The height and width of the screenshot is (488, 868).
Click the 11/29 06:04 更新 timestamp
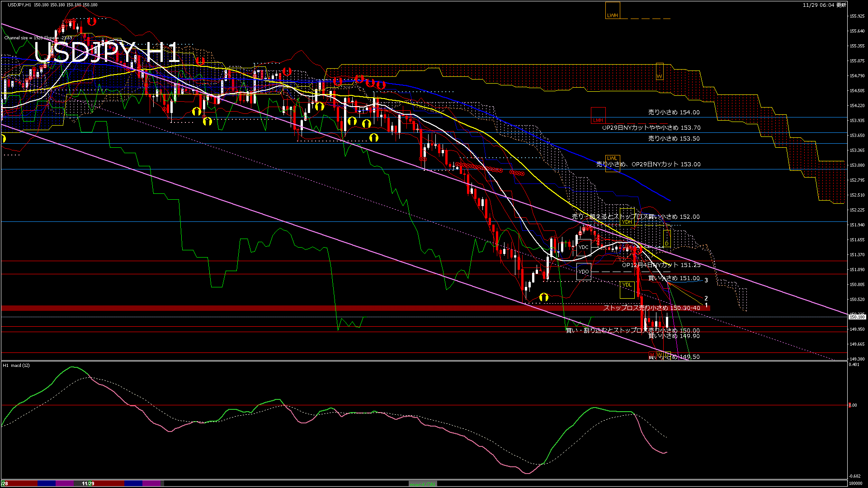(824, 5)
